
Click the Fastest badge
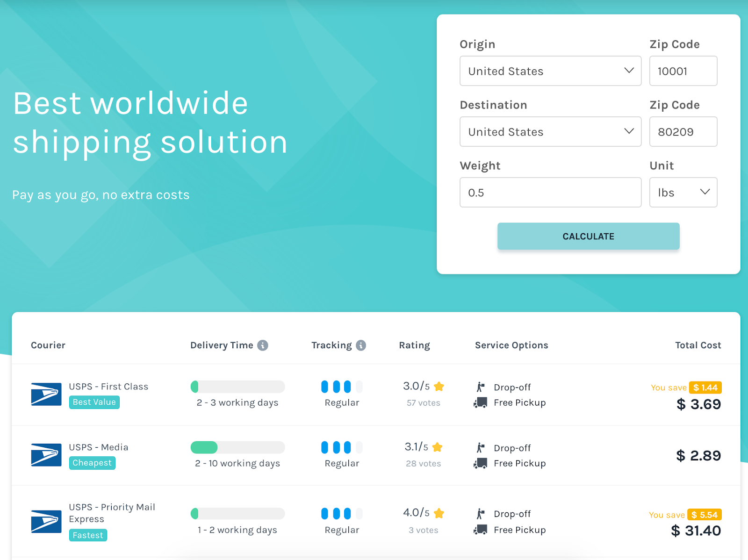click(x=88, y=535)
